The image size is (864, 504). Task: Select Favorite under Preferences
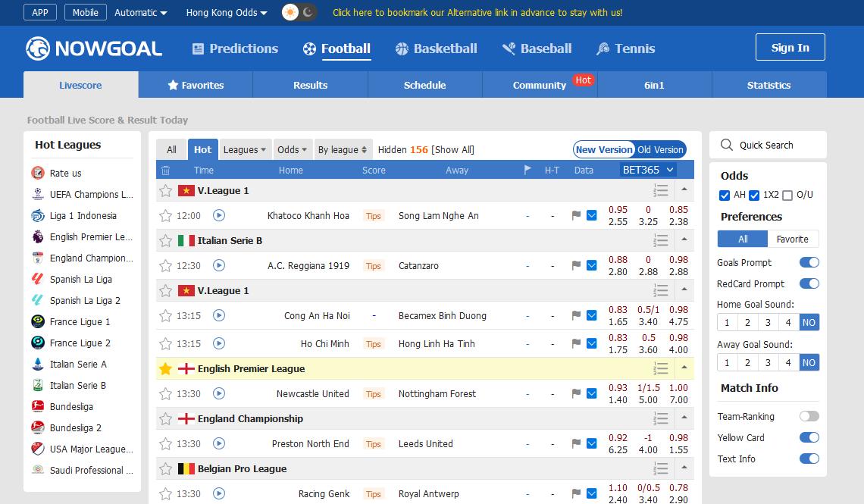(792, 239)
